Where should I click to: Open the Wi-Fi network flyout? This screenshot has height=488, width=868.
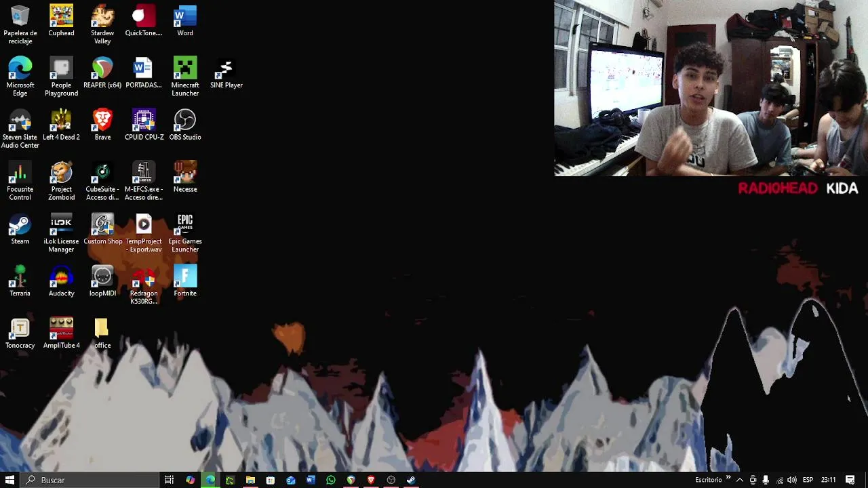click(x=779, y=480)
